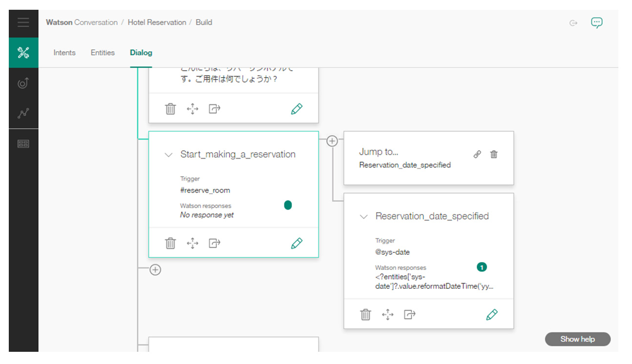Go to Watson Conversation breadcrumb
This screenshot has height=364, width=632.
(82, 22)
